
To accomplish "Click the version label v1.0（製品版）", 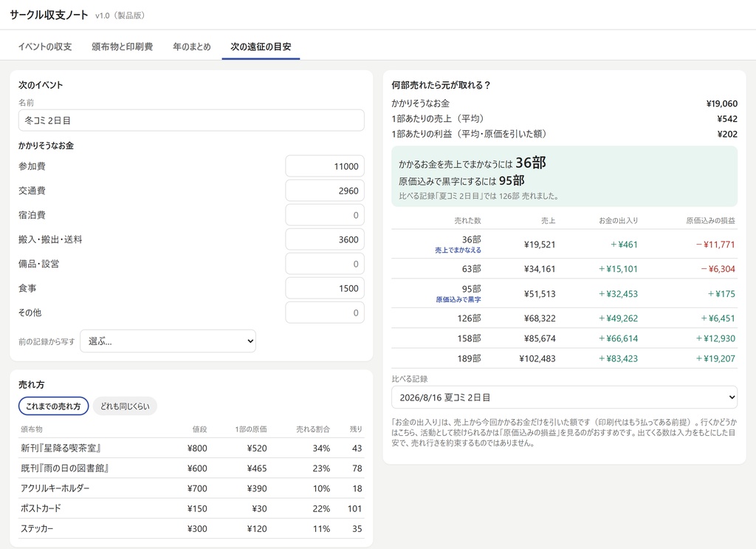I will [120, 16].
